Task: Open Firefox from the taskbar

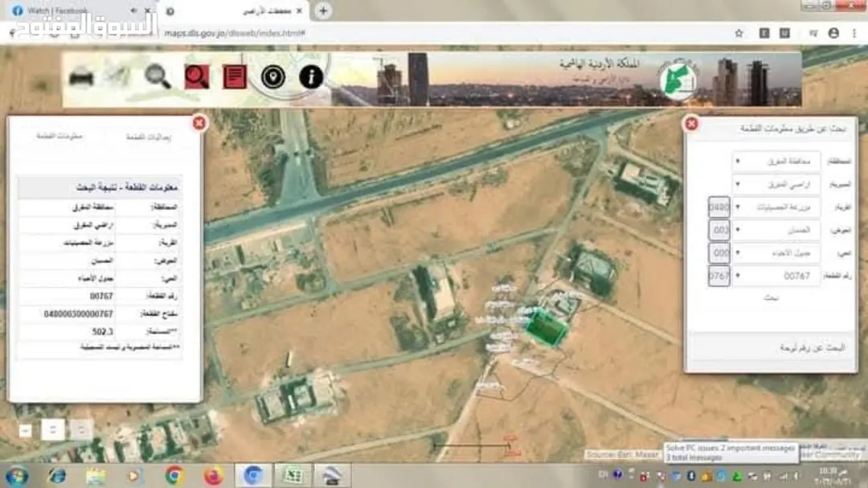Action: [213, 476]
